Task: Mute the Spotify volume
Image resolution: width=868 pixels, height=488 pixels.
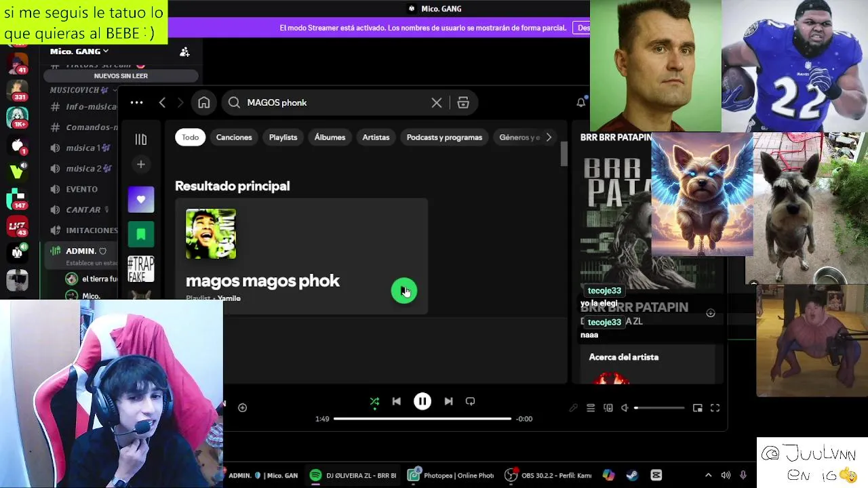Action: point(625,407)
